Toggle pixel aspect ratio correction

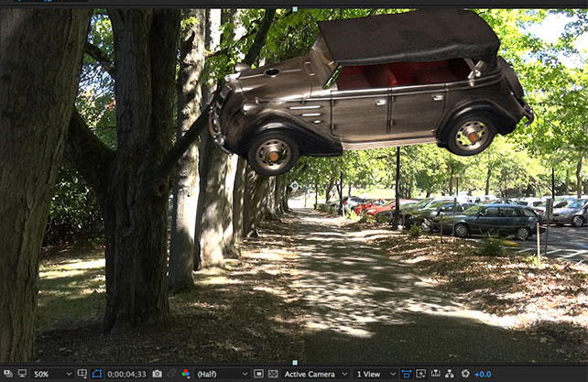click(x=406, y=374)
